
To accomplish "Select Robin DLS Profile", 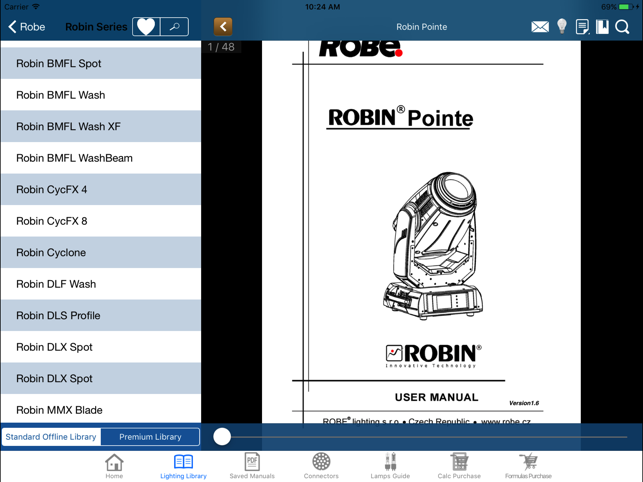I will tap(101, 315).
